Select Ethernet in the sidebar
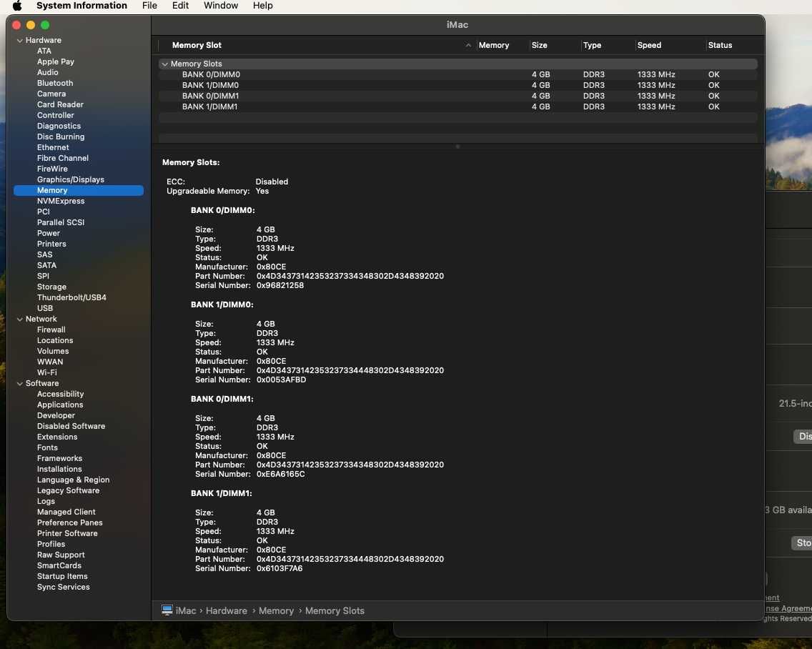812x649 pixels. coord(53,148)
